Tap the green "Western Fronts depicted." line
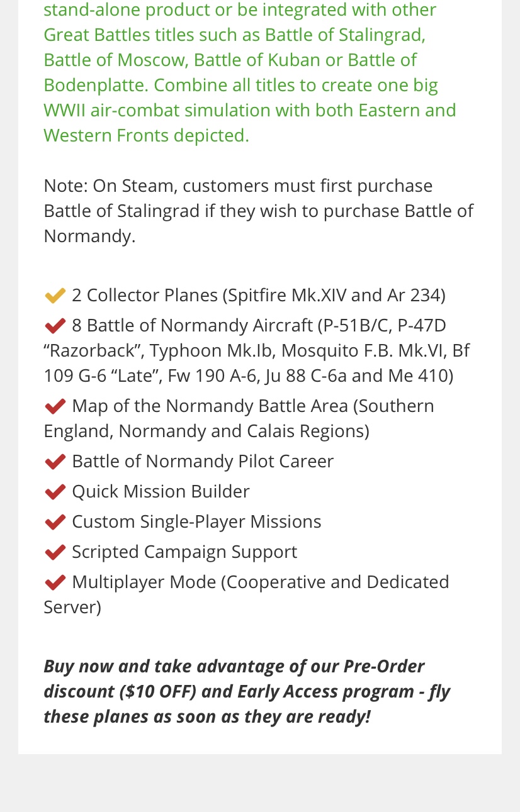Screen dimensions: 520x812 pyautogui.click(x=146, y=135)
